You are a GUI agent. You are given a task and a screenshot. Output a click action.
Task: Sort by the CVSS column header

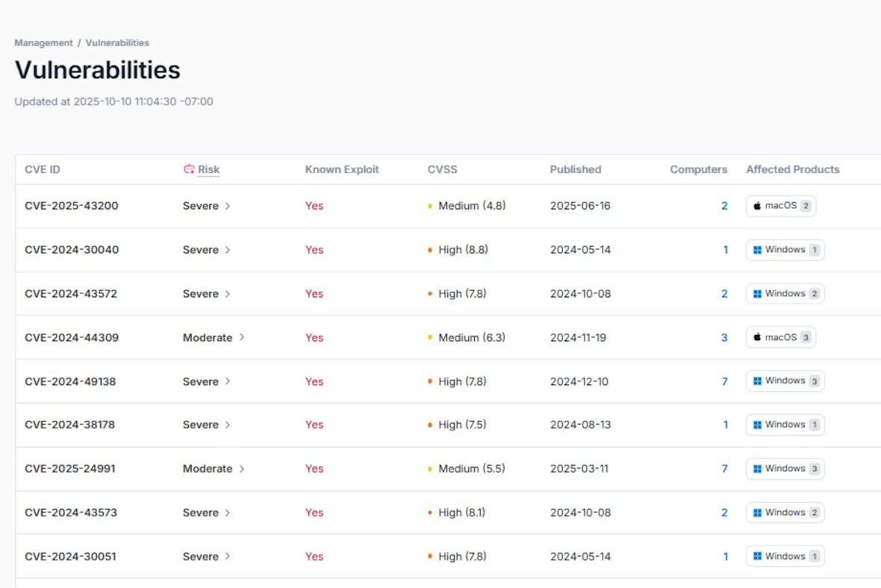442,169
